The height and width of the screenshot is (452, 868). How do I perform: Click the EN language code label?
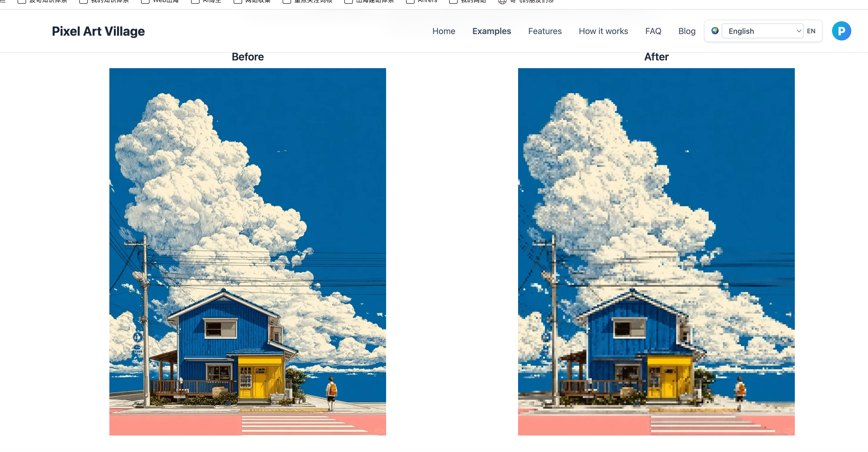(x=811, y=31)
